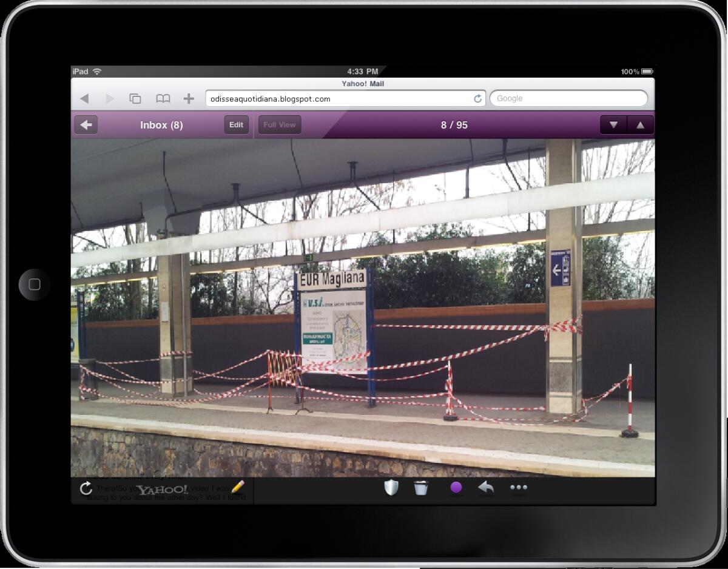Click the shield spam icon
Screen dimensions: 728x569
[x=391, y=488]
